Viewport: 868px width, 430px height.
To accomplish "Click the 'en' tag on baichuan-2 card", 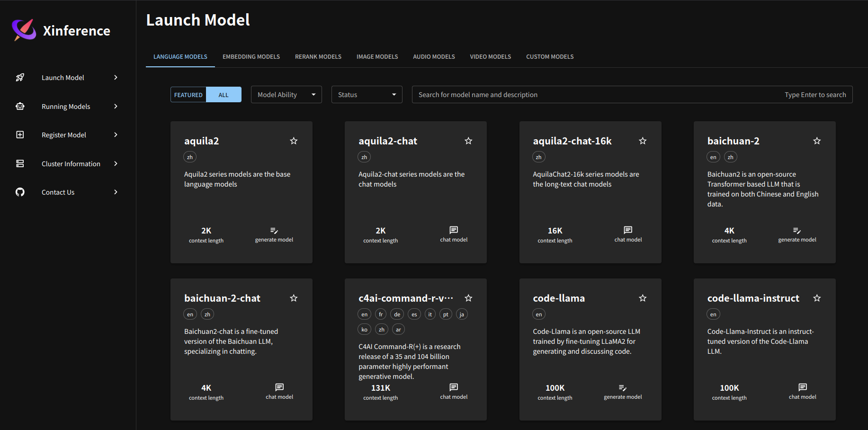I will tap(713, 157).
